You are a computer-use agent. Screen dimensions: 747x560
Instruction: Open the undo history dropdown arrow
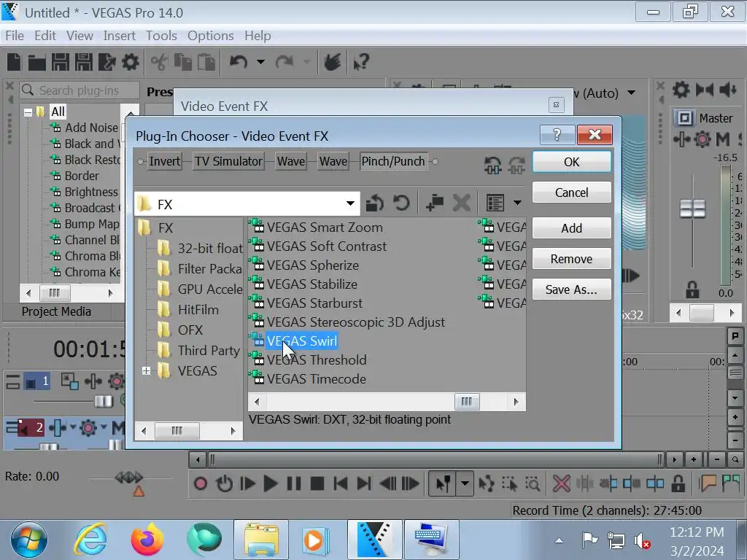260,62
